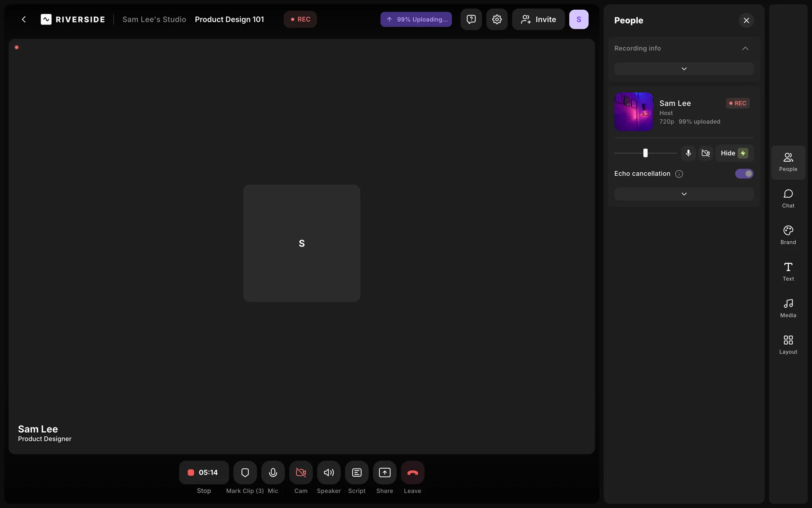Viewport: 812px width, 508px height.
Task: Click the Share screen icon
Action: tap(384, 472)
